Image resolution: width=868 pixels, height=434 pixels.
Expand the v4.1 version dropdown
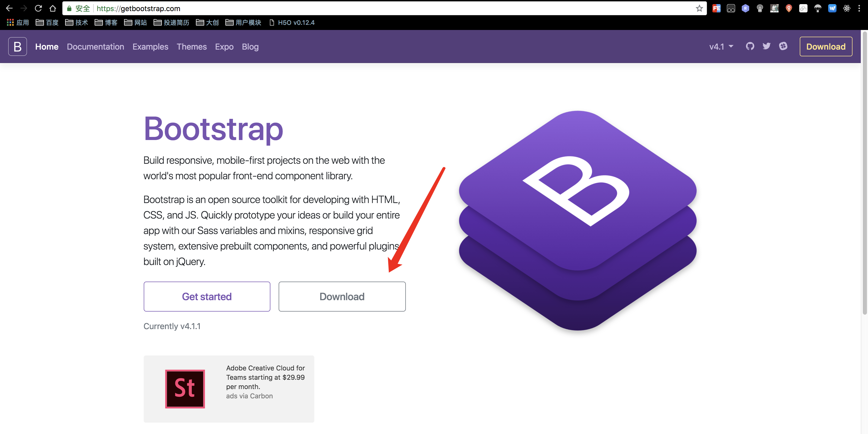click(x=721, y=47)
